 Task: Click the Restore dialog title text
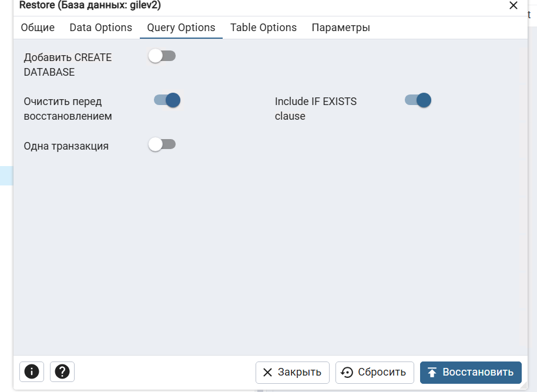pos(90,5)
